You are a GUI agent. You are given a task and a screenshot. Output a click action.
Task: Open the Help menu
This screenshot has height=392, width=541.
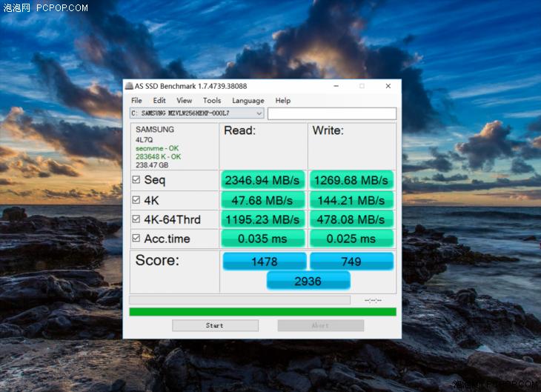pyautogui.click(x=283, y=101)
